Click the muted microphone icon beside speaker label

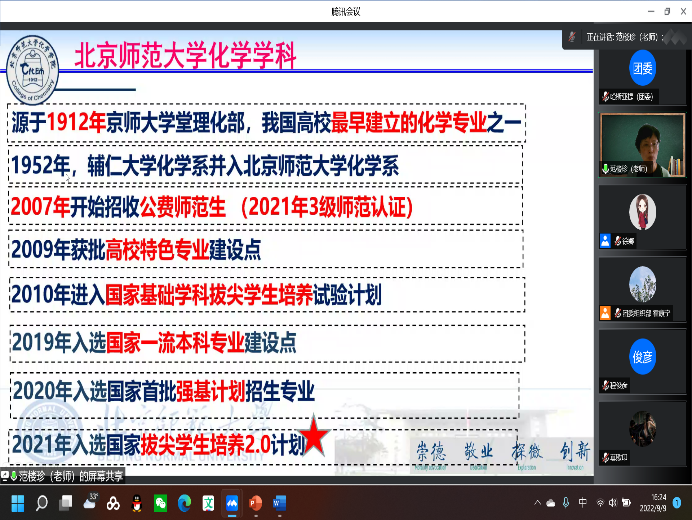point(570,36)
